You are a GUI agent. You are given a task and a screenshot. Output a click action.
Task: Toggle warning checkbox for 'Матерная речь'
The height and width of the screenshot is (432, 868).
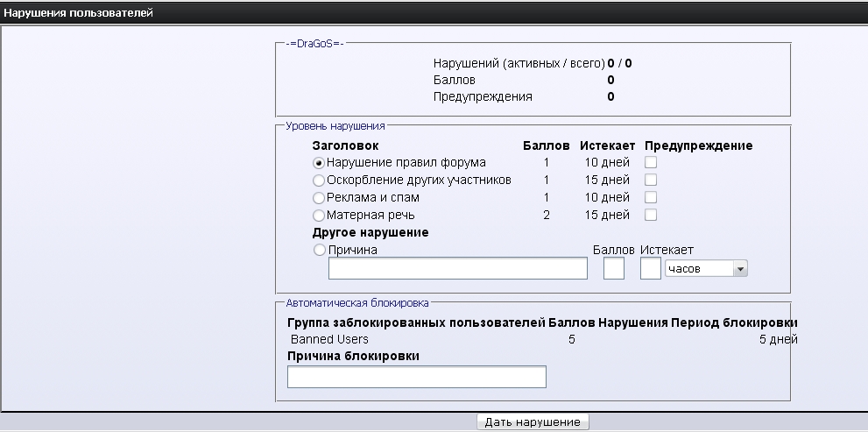pos(651,215)
